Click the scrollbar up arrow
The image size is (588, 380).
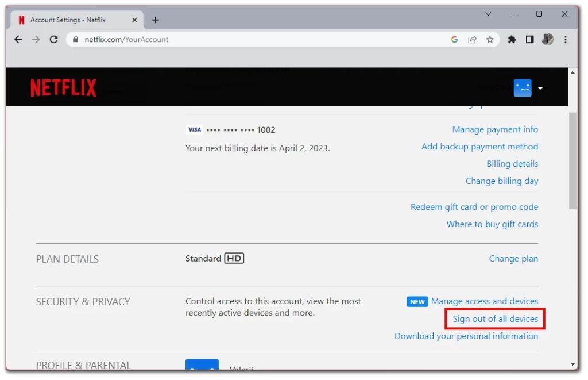[x=572, y=72]
